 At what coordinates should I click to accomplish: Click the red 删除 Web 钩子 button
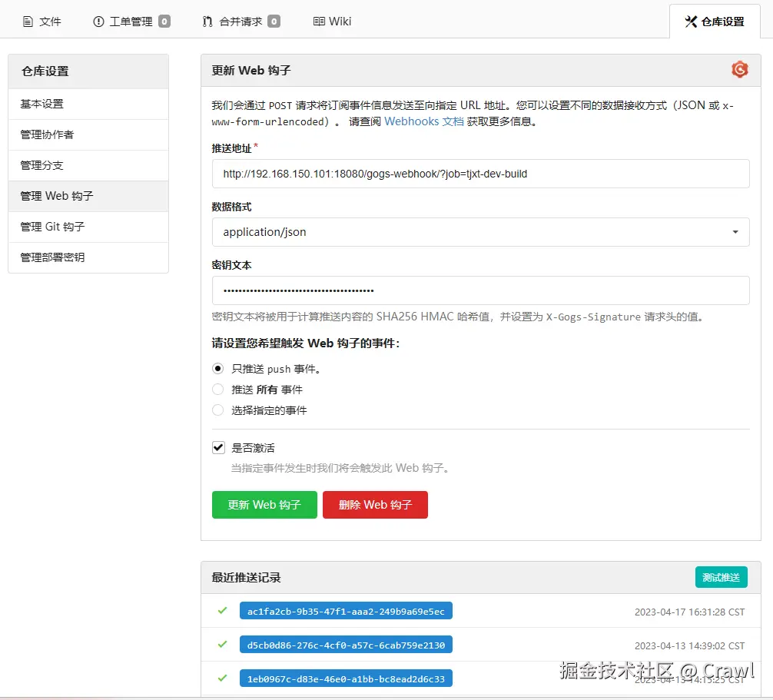[375, 505]
